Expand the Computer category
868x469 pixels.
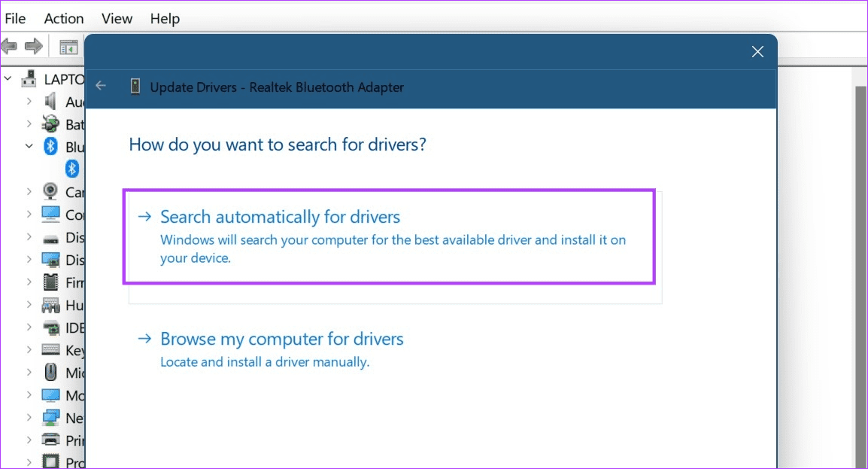[29, 214]
